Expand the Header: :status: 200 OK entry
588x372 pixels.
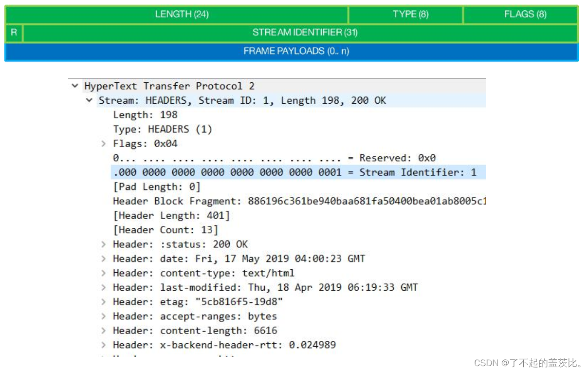tap(103, 244)
